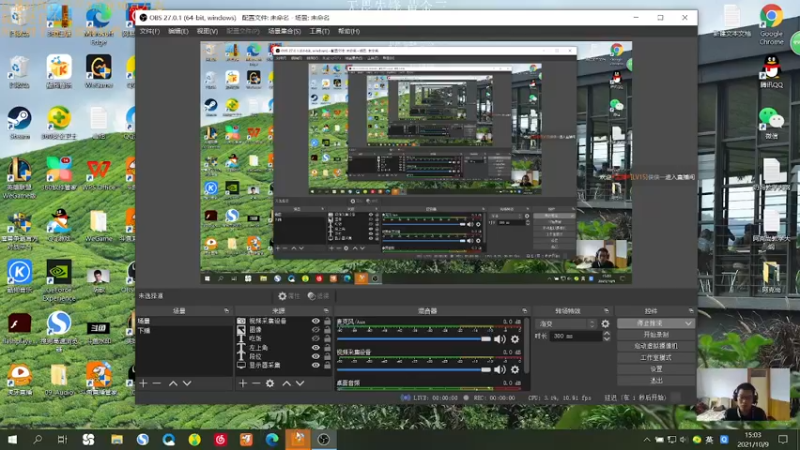Viewport: 800px width, 450px height.
Task: Hide the 显示器采集 source via eye icon
Action: [x=316, y=365]
